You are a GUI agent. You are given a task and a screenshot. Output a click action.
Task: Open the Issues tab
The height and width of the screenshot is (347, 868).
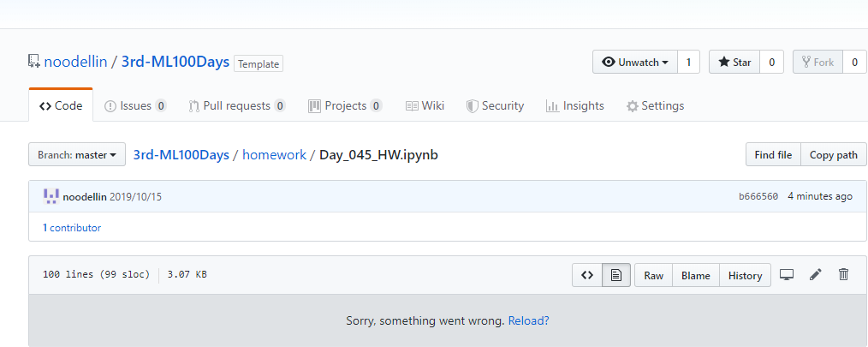click(x=135, y=105)
